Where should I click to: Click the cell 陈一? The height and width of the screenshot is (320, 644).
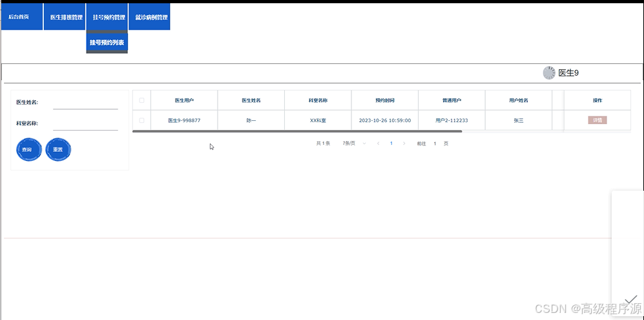click(251, 120)
